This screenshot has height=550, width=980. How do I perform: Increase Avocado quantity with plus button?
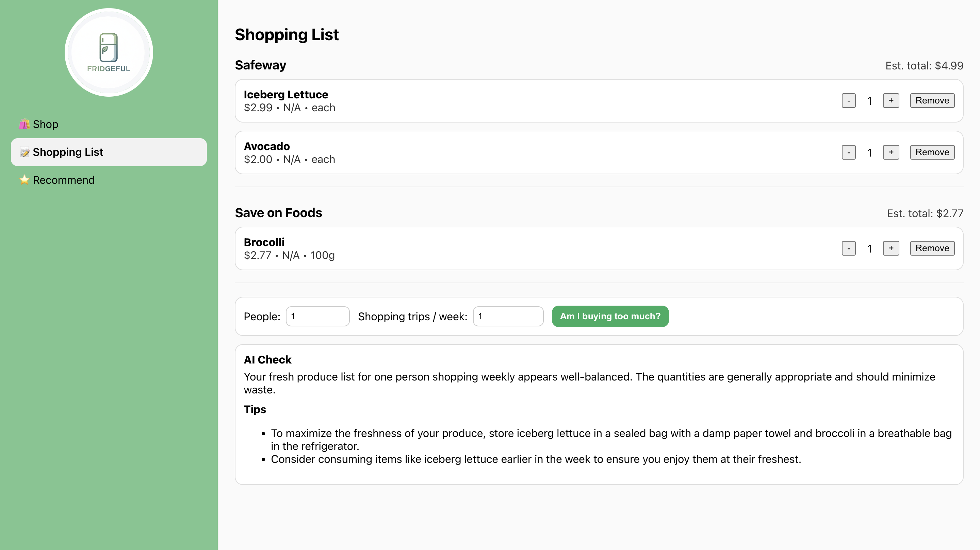click(891, 152)
